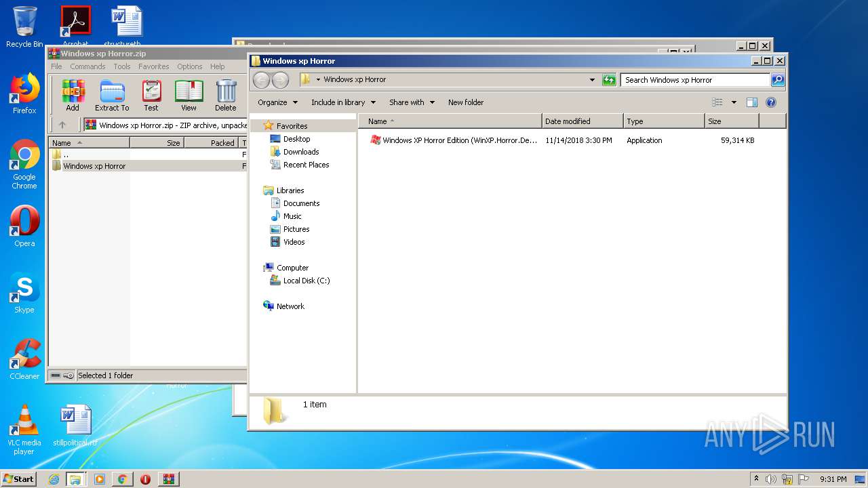This screenshot has height=488, width=868.
Task: Sort WinRAR list by Packed column
Action: tap(211, 143)
